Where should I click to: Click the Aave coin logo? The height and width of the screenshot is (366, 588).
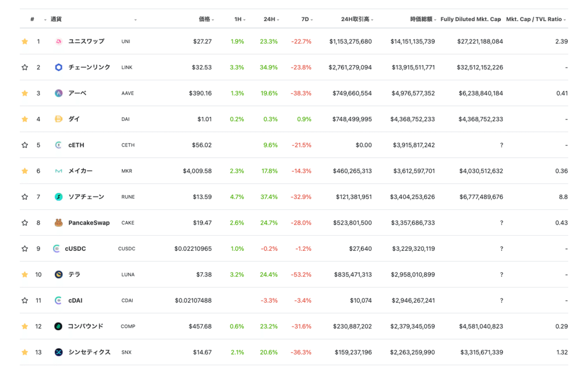click(x=60, y=93)
